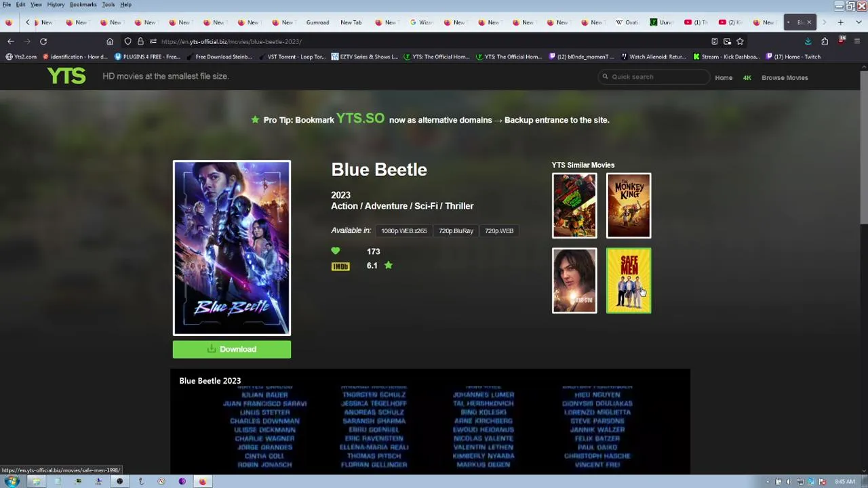868x488 pixels.
Task: Click the IMDb rating badge
Action: [x=340, y=266]
